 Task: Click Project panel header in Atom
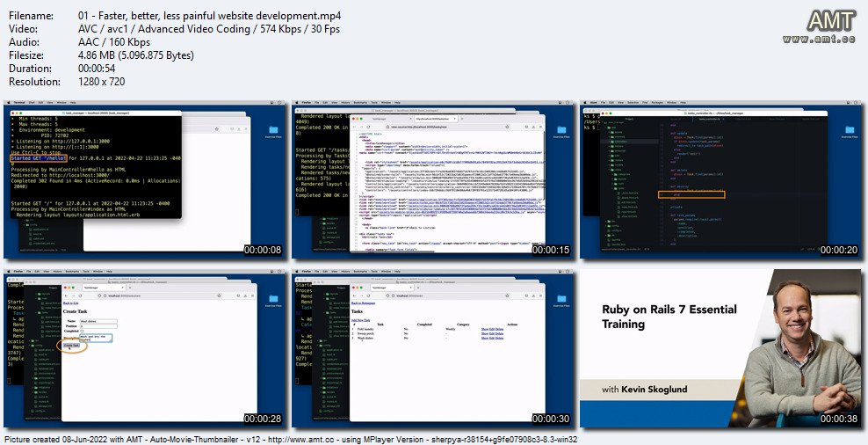[x=629, y=119]
